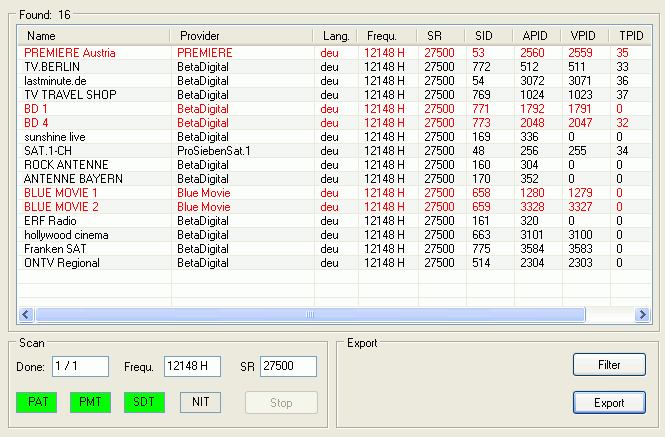Click the left scroll arrow
The width and height of the screenshot is (665, 437).
click(x=26, y=314)
